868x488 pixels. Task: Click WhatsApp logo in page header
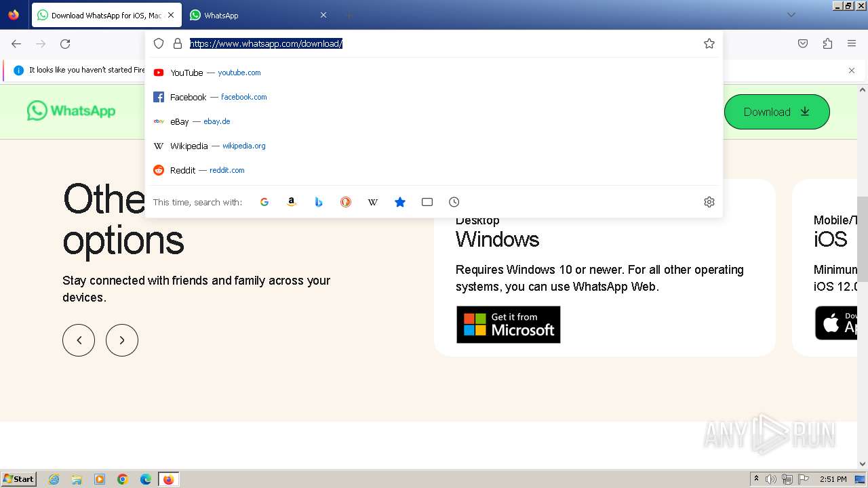point(71,110)
